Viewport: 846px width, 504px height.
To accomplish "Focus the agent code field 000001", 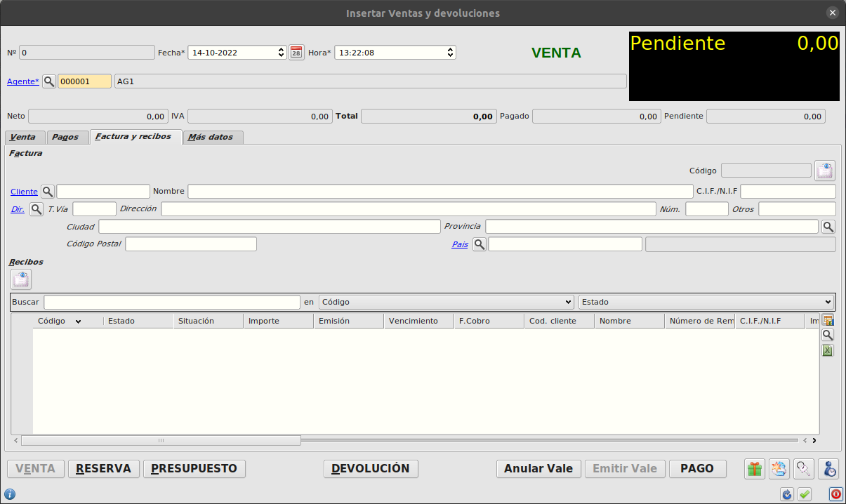I will click(84, 81).
